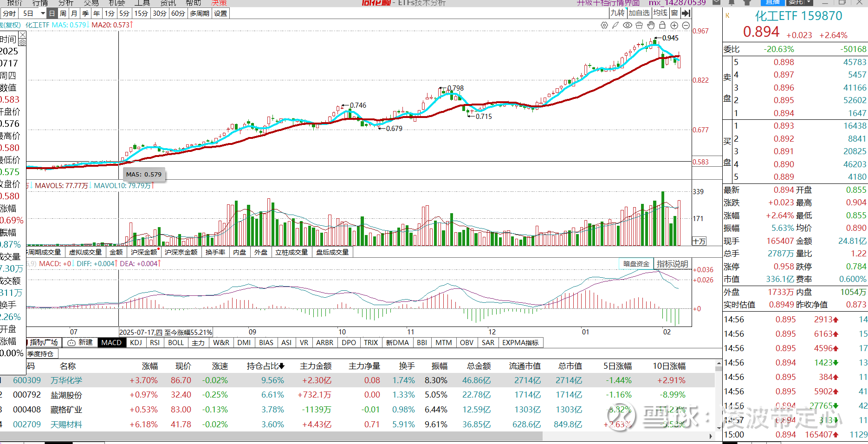Click the horizontal scrollbar right arrow
Screen dimensions: 868x444
coord(711,436)
